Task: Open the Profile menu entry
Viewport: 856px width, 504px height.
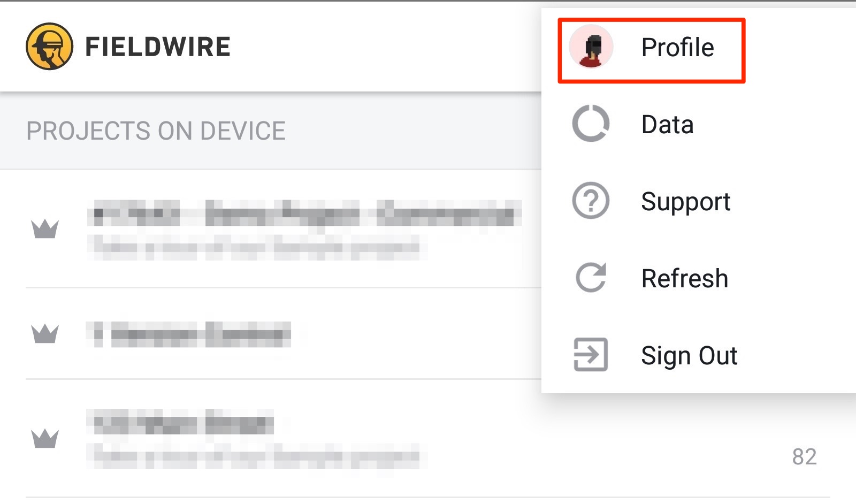Action: 677,47
